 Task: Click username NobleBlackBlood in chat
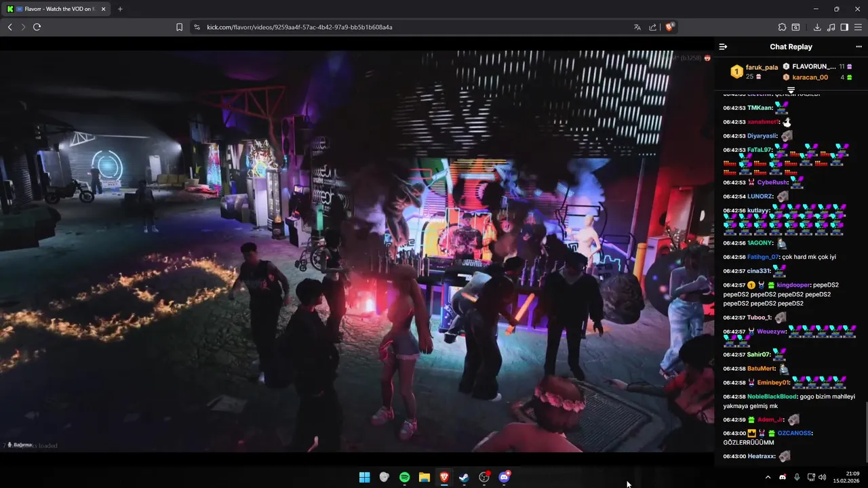click(x=772, y=396)
